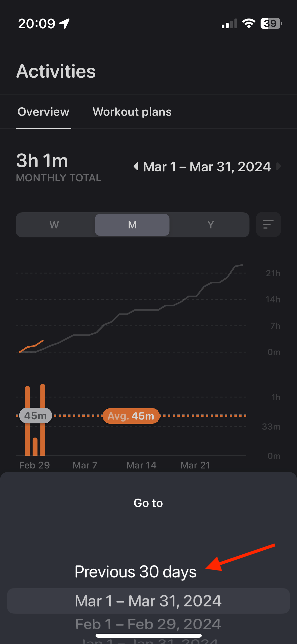This screenshot has height=644, width=297.
Task: Tap the 45m value marker on chart
Action: coord(35,416)
